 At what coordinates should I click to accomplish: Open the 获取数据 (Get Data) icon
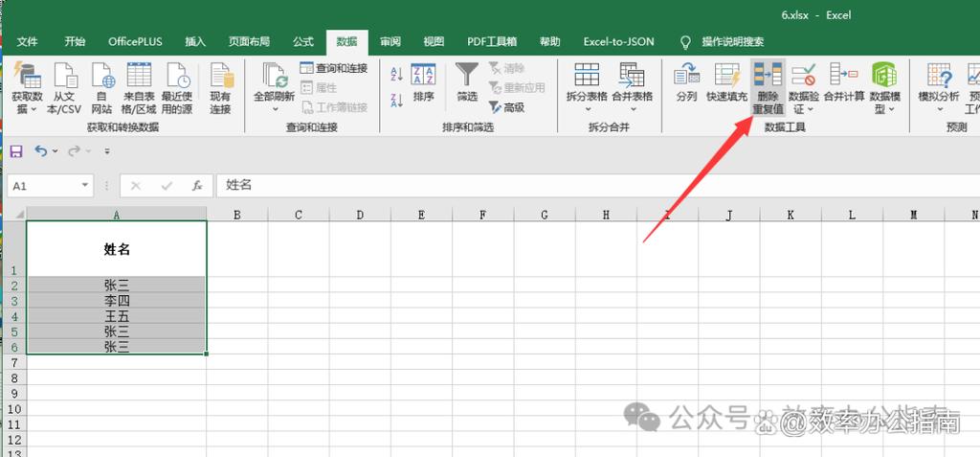click(x=27, y=87)
